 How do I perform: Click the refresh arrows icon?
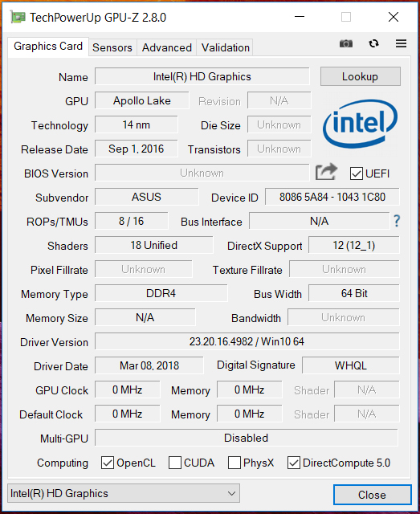point(373,43)
